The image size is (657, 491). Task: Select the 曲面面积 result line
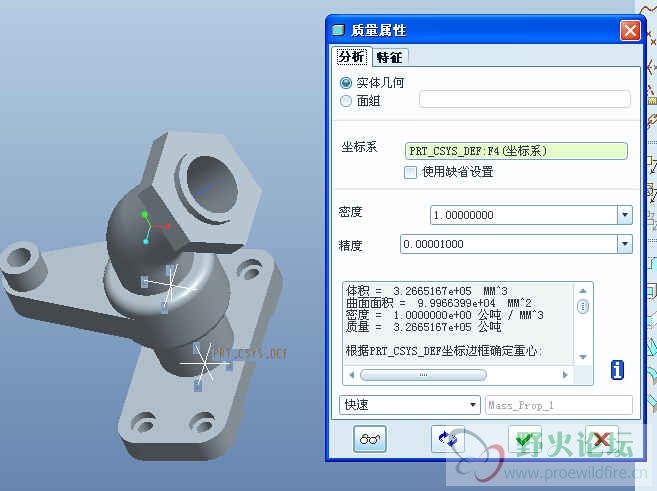(438, 303)
